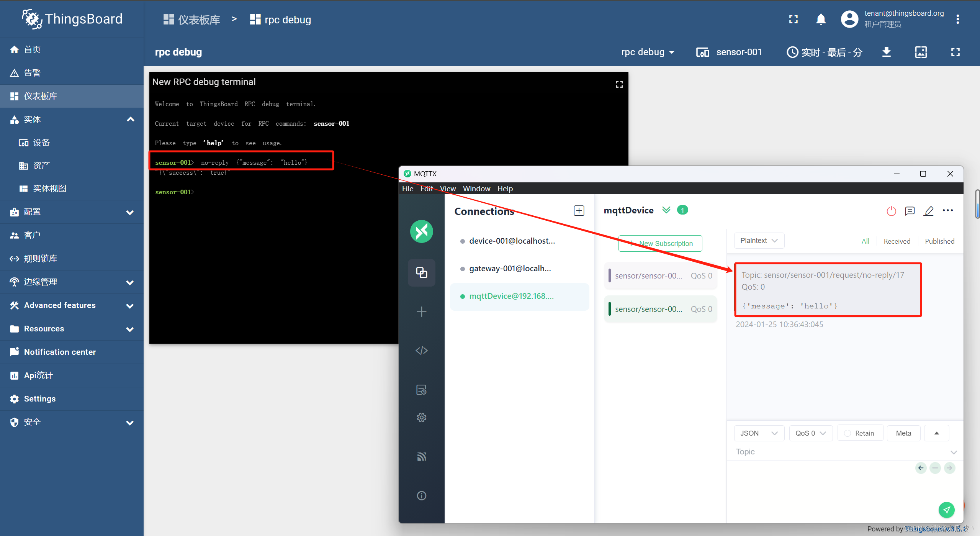Go to previous publish history arrow
The width and height of the screenshot is (980, 536).
pyautogui.click(x=921, y=468)
